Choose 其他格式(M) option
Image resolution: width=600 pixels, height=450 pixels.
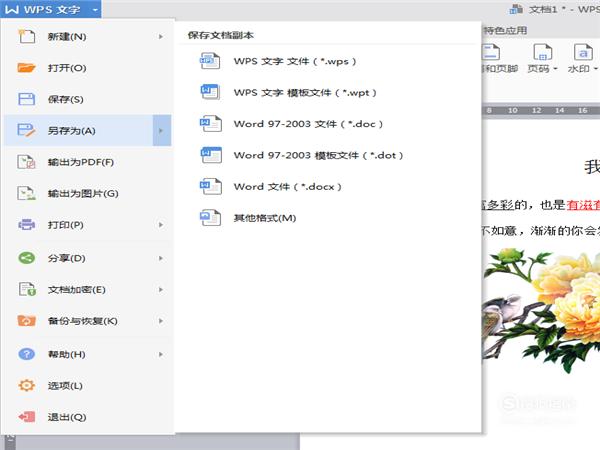point(265,218)
